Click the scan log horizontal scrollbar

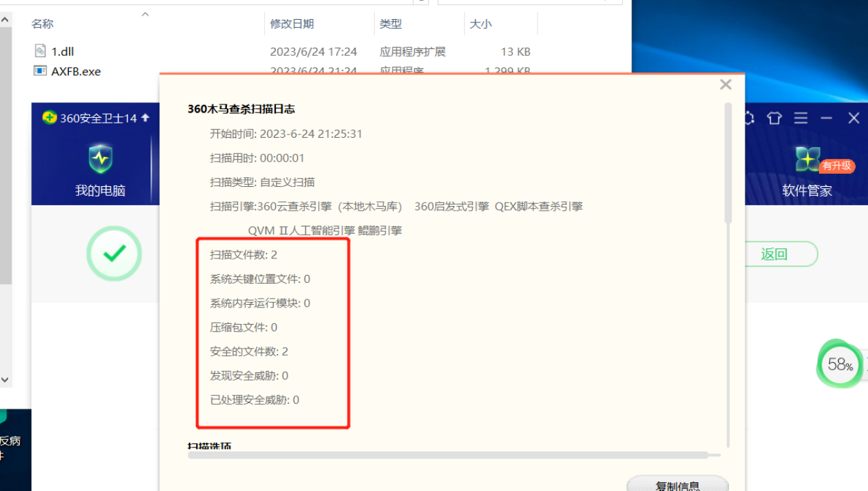tap(448, 455)
